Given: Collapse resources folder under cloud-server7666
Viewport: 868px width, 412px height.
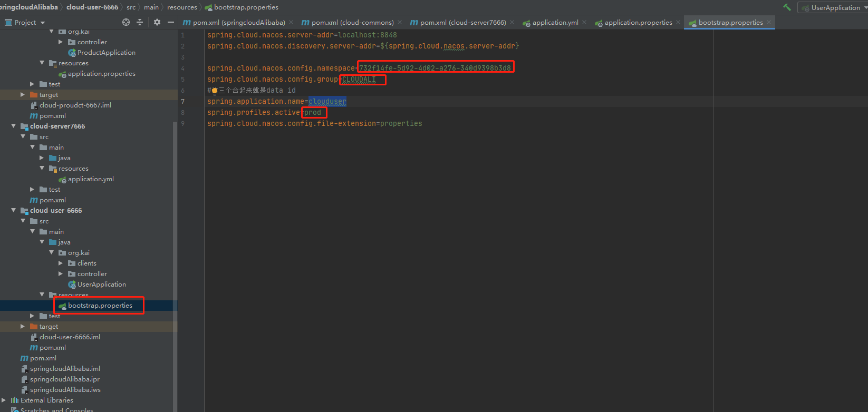Looking at the screenshot, I should click(x=42, y=169).
